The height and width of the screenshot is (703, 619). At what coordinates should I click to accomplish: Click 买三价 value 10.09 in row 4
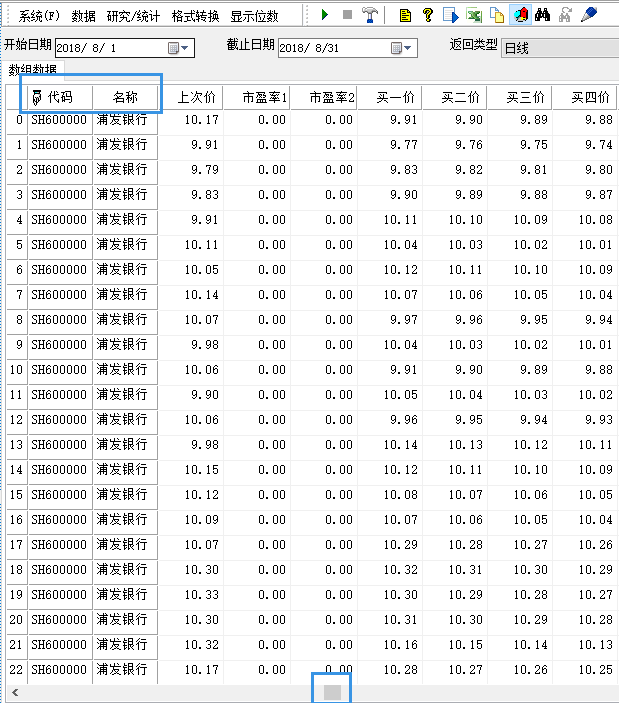[x=531, y=220]
